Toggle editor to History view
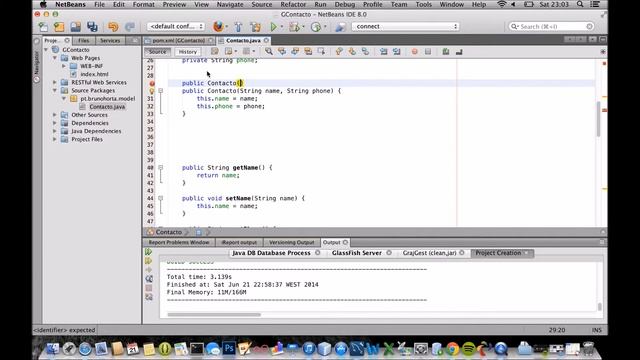The height and width of the screenshot is (360, 640). tap(188, 52)
